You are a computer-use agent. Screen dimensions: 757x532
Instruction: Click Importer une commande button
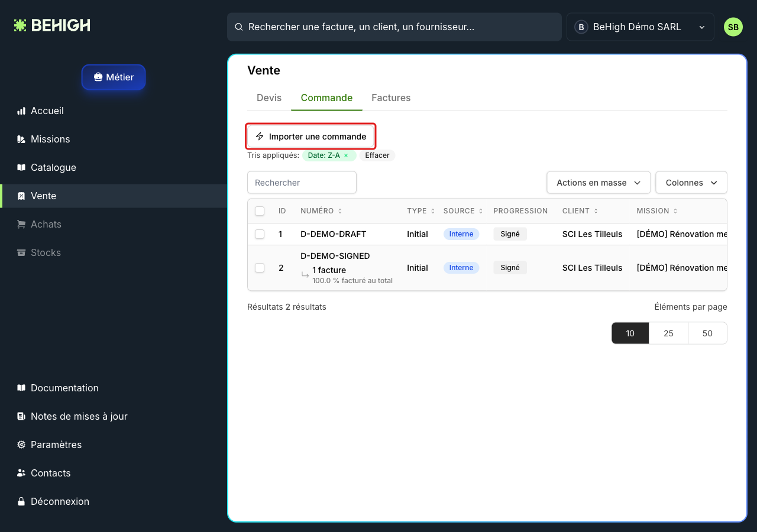(311, 137)
